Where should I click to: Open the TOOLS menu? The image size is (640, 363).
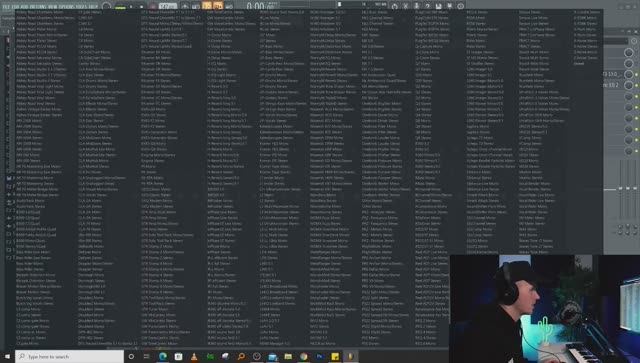(x=81, y=7)
